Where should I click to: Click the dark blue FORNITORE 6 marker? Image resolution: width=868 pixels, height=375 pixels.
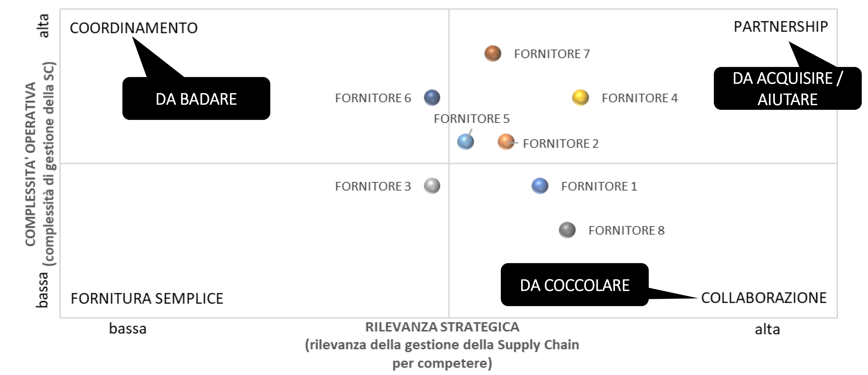tap(432, 98)
